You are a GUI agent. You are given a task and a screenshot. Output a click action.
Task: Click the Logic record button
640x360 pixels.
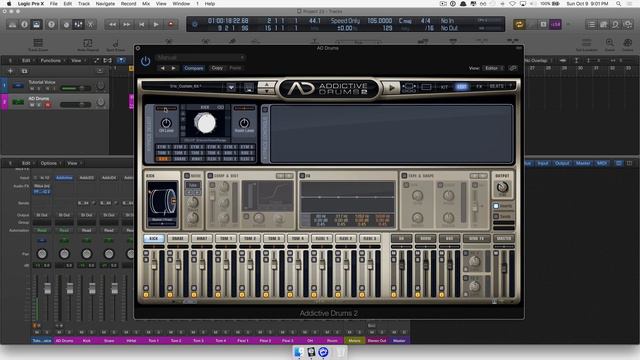[171, 24]
